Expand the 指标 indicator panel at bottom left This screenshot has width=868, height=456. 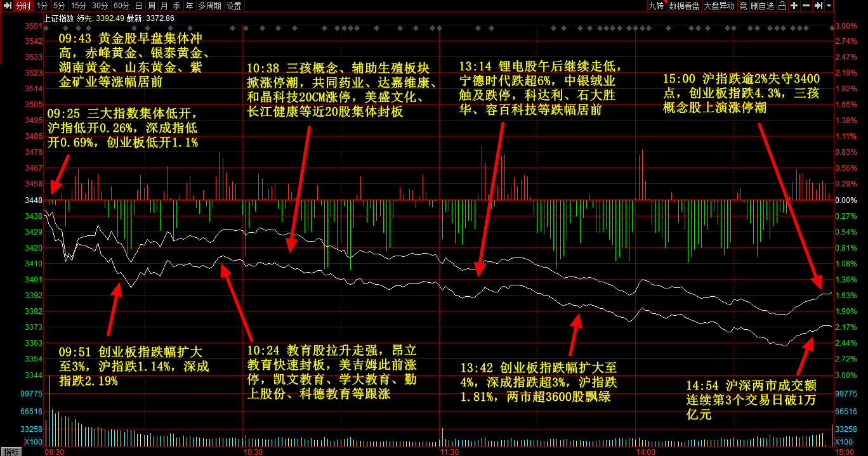coord(11,452)
